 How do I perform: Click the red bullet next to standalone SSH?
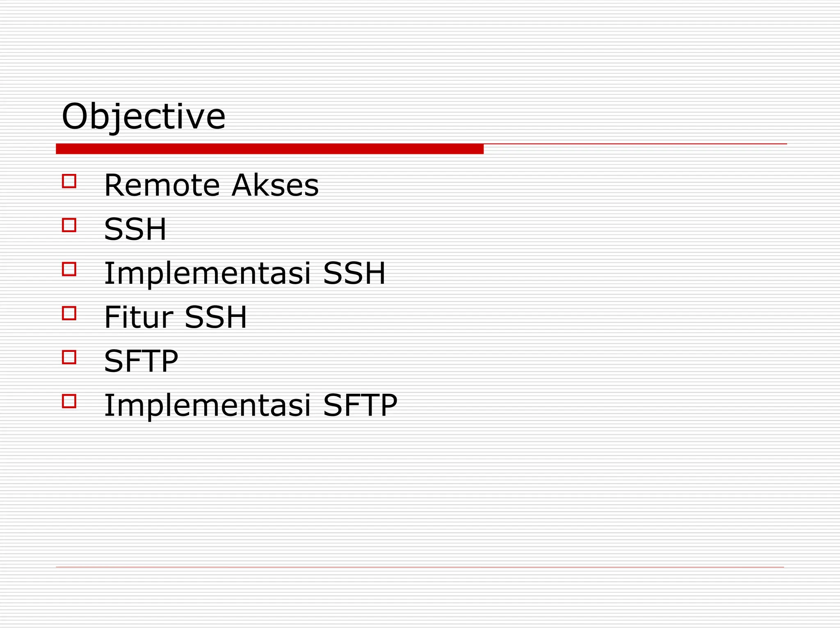click(69, 225)
